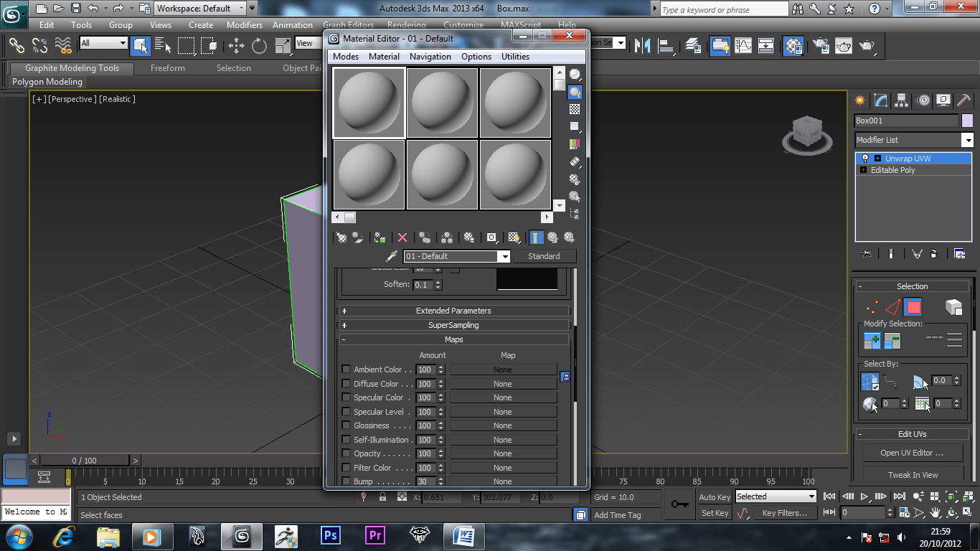Open the 01 - Default material name dropdown
Screen dimensions: 980x551
(505, 256)
